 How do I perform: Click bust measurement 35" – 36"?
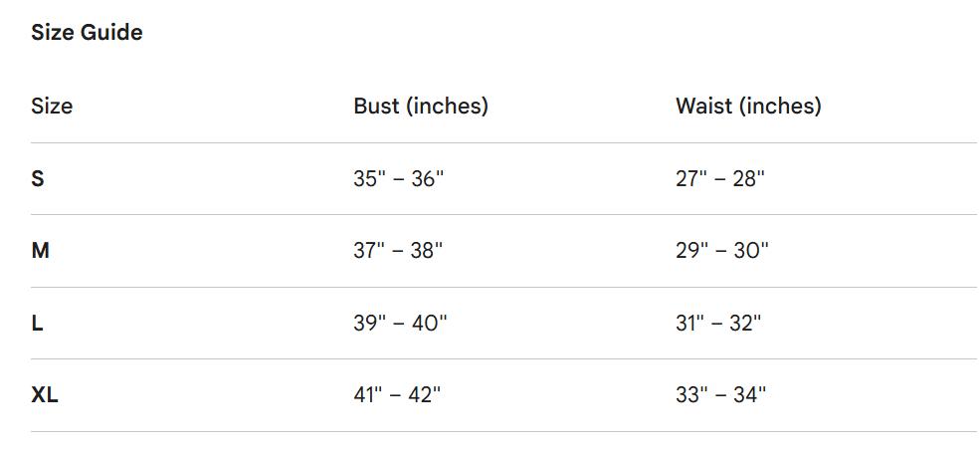point(399,179)
